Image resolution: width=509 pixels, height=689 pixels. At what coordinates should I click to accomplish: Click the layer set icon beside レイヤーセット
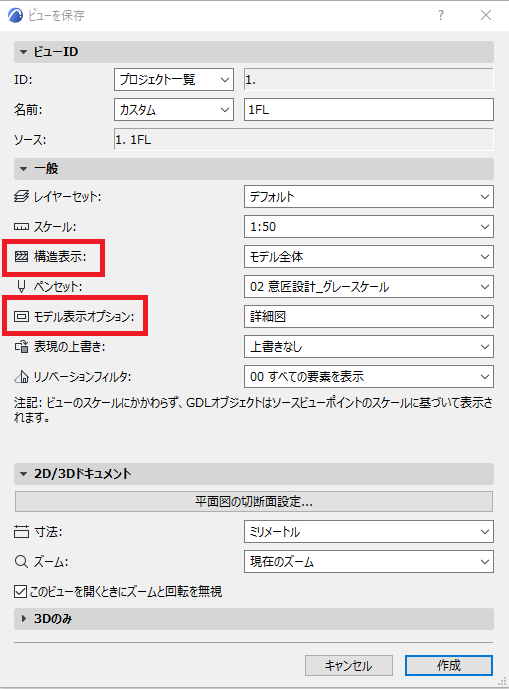[x=21, y=196]
